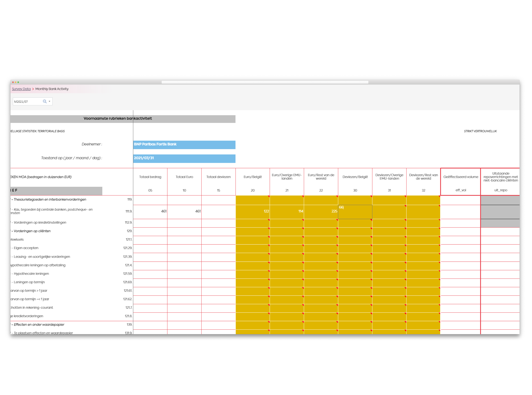Click the red close window dot
This screenshot has width=532, height=395.
pos(13,82)
